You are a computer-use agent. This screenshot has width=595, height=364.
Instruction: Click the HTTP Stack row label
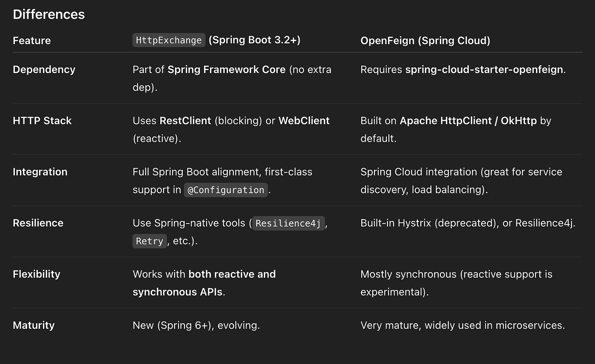point(42,121)
